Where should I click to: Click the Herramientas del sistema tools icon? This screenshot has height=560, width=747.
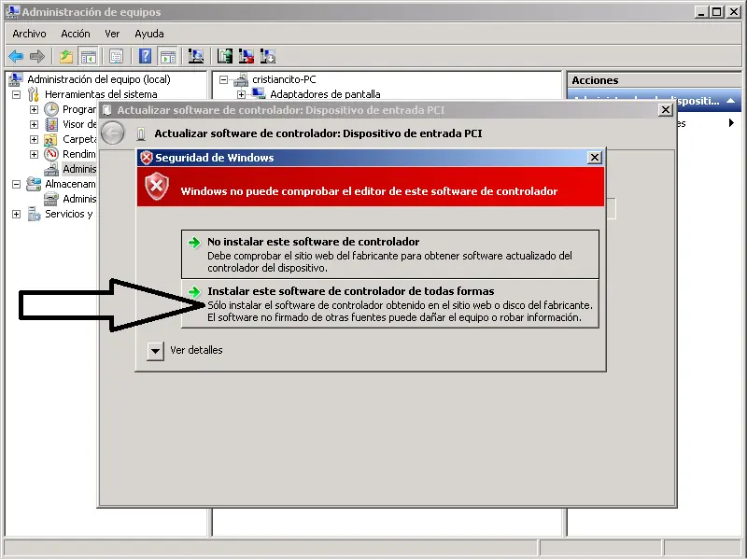point(34,94)
